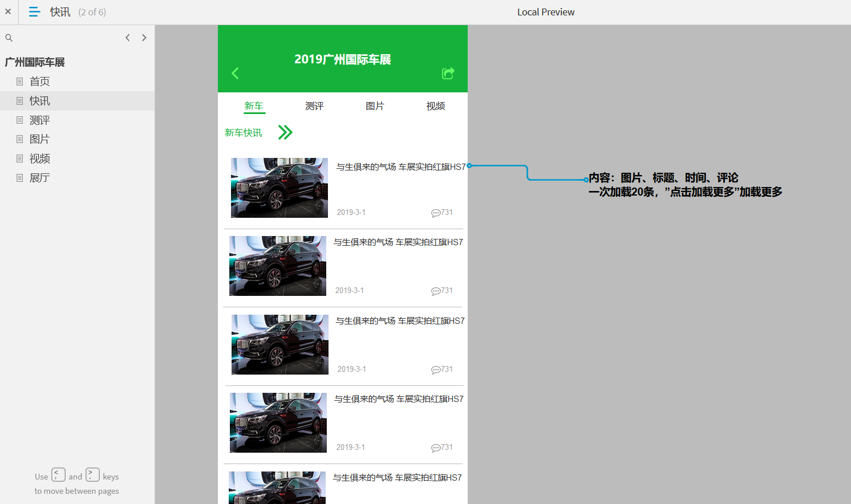
Task: Close the sidebar with the X icon
Action: pyautogui.click(x=8, y=11)
